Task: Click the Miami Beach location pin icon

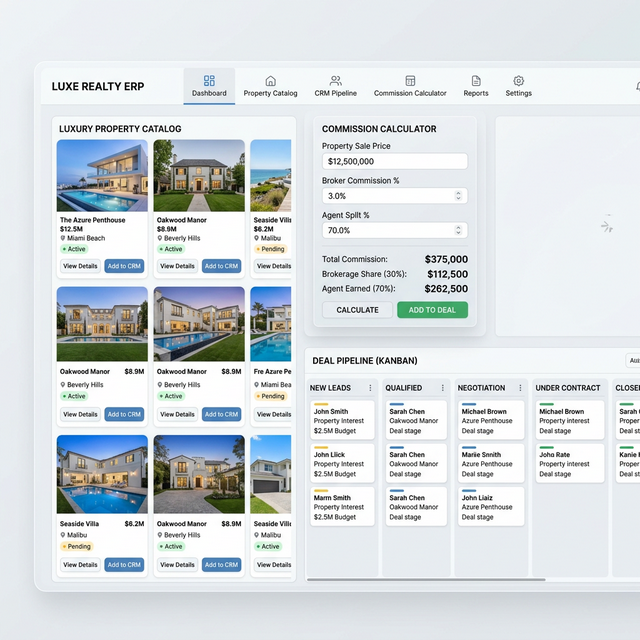Action: pyautogui.click(x=63, y=239)
